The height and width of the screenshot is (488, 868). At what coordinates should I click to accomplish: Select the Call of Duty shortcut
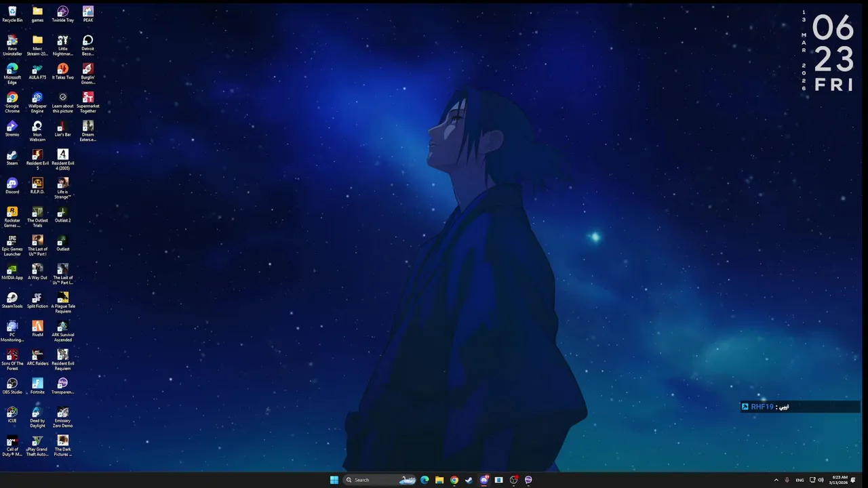click(12, 445)
